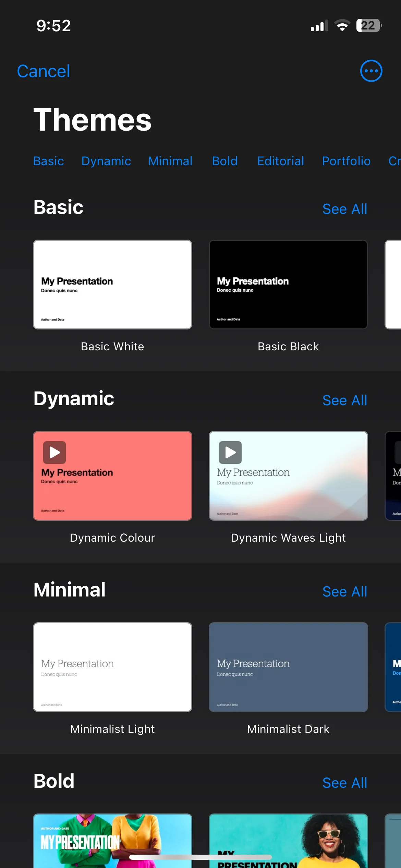Select the Bold theme with sunglasses woman

(288, 841)
